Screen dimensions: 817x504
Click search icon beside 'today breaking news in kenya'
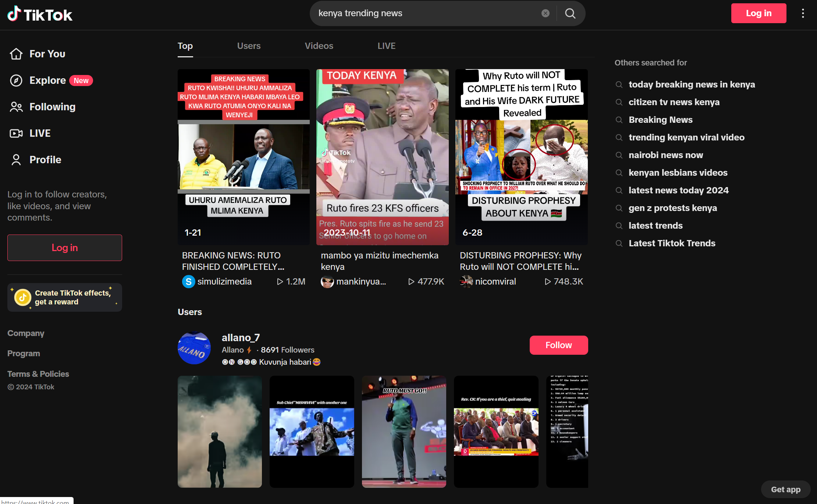pyautogui.click(x=619, y=85)
